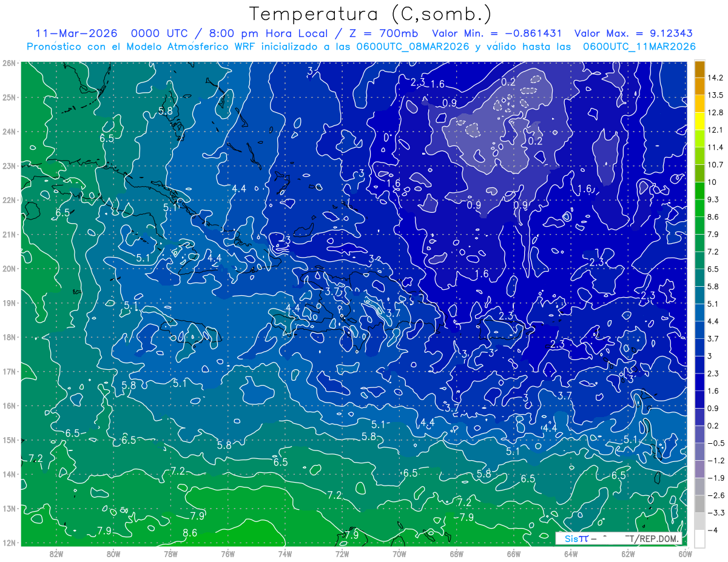Click the '3' value on the color scale

click(709, 355)
